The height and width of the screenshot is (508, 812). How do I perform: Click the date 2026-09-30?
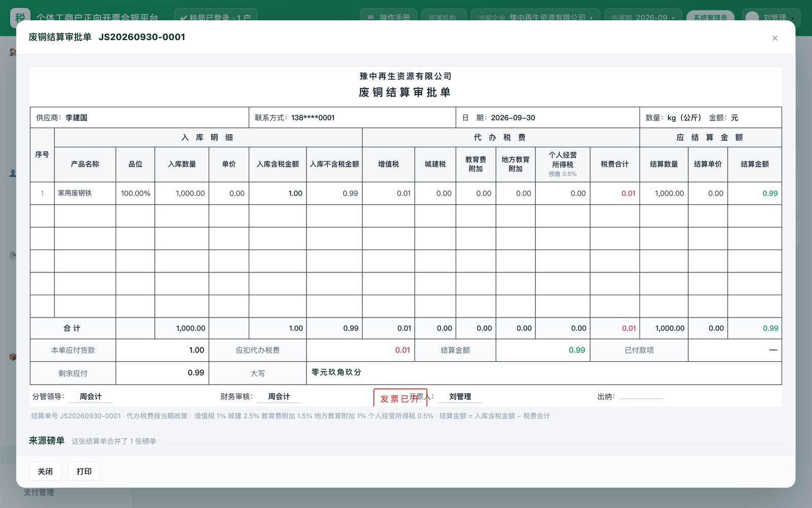click(513, 118)
